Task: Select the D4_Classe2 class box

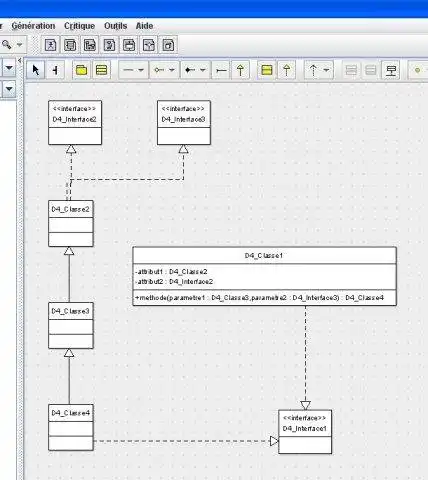Action: click(71, 224)
